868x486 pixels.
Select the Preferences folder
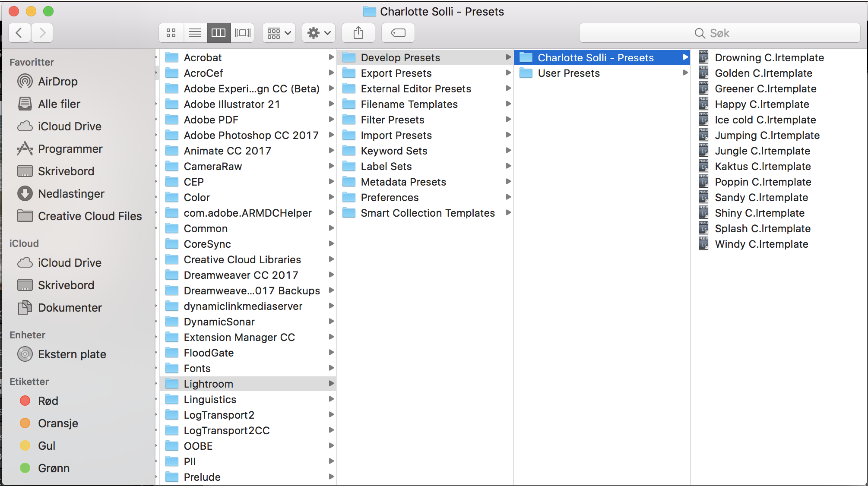point(425,197)
